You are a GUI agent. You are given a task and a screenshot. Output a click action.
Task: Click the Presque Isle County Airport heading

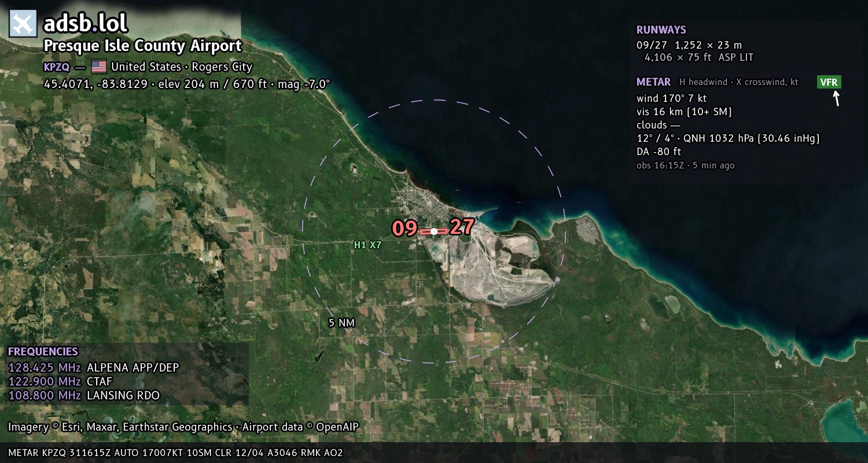pos(142,46)
